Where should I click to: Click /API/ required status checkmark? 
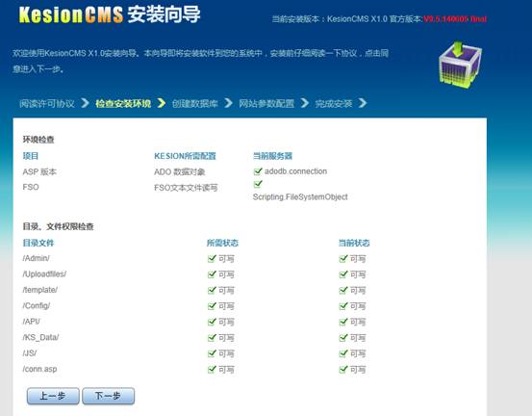click(212, 322)
